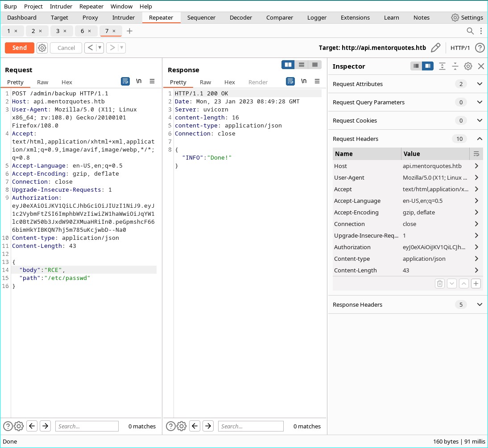Viewport: 488px width, 448px height.
Task: Toggle word wrap icon in Request panel
Action: click(x=125, y=81)
